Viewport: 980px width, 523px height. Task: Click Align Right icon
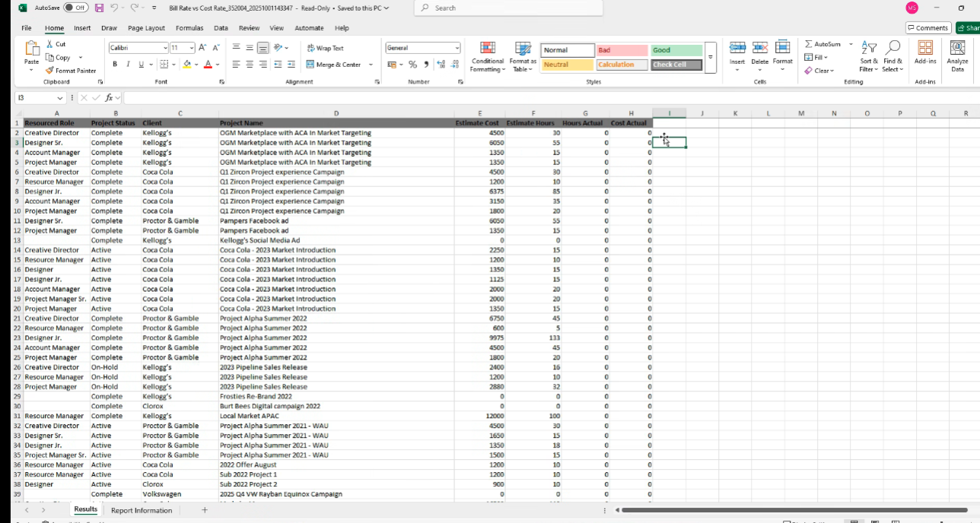[262, 65]
